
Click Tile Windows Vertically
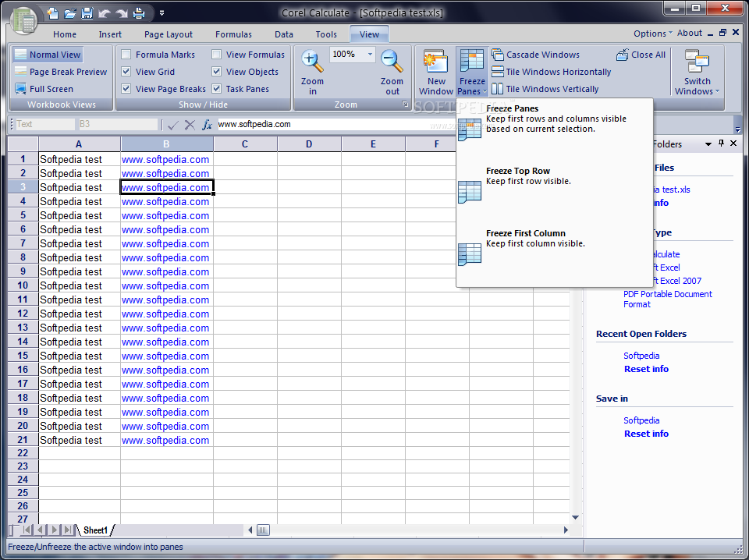pos(545,89)
